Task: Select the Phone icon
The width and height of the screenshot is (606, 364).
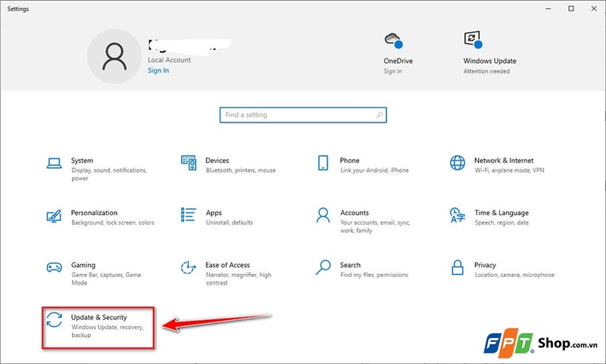Action: point(323,163)
